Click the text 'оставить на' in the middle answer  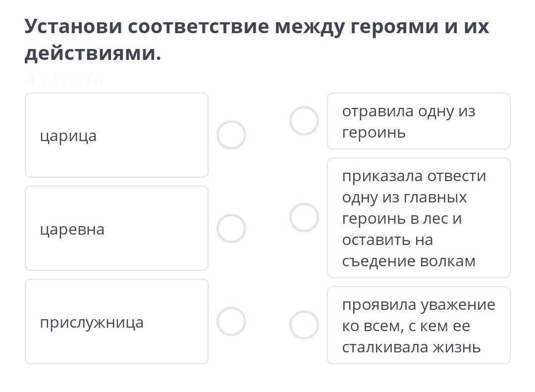[387, 240]
